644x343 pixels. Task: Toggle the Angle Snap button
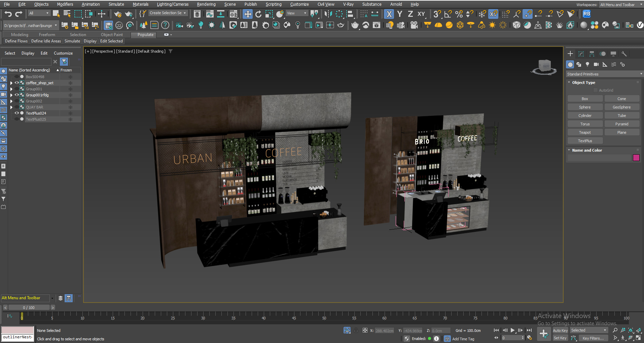tap(448, 14)
